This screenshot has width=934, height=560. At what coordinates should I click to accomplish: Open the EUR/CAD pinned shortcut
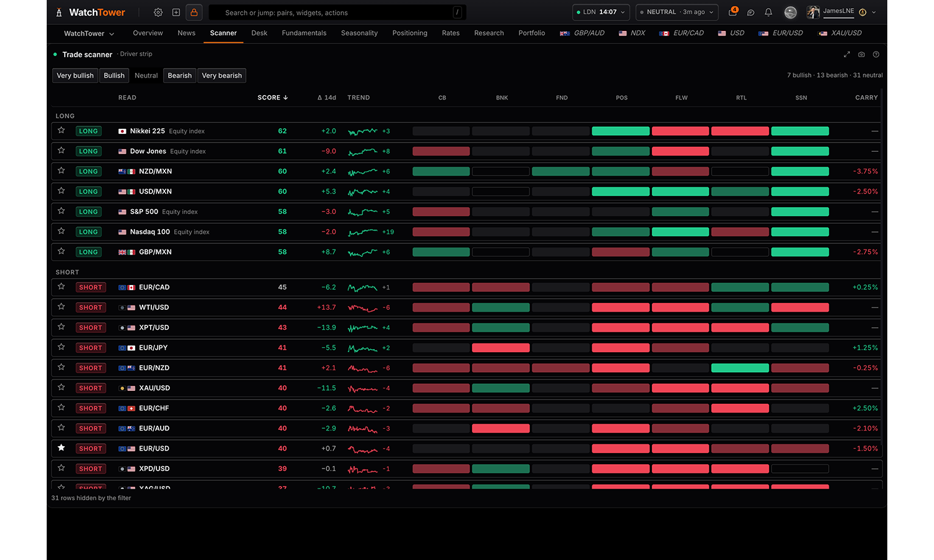[682, 33]
